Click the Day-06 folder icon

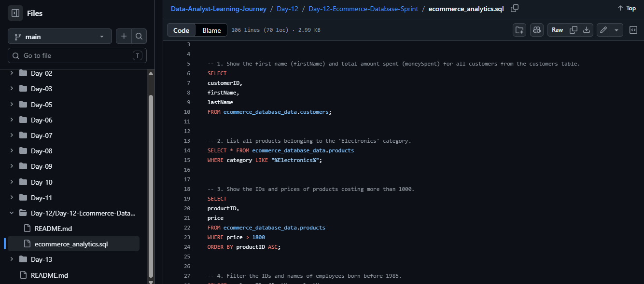(x=23, y=120)
